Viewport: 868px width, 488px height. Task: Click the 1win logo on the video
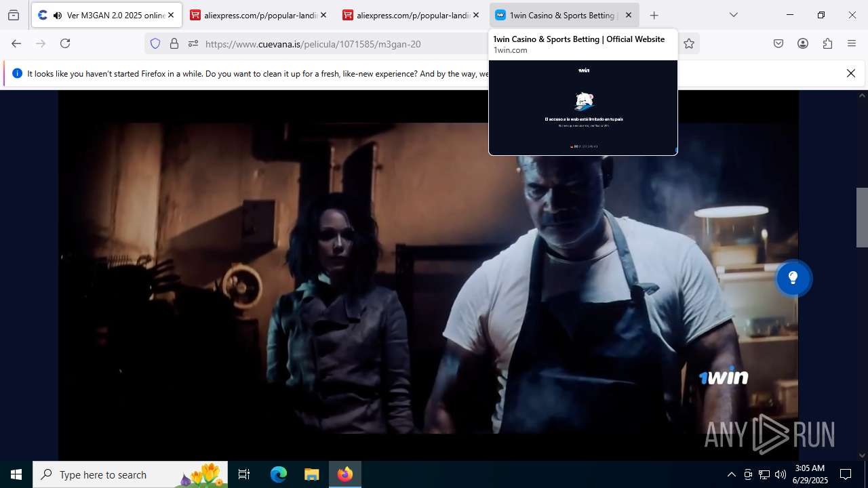pos(724,376)
